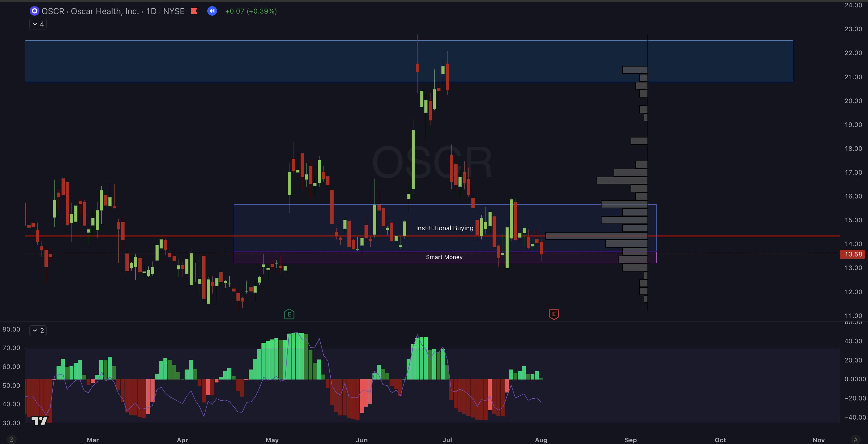Click the OSCR symbol logo icon
Screen dimensions: 868x444
pos(34,11)
